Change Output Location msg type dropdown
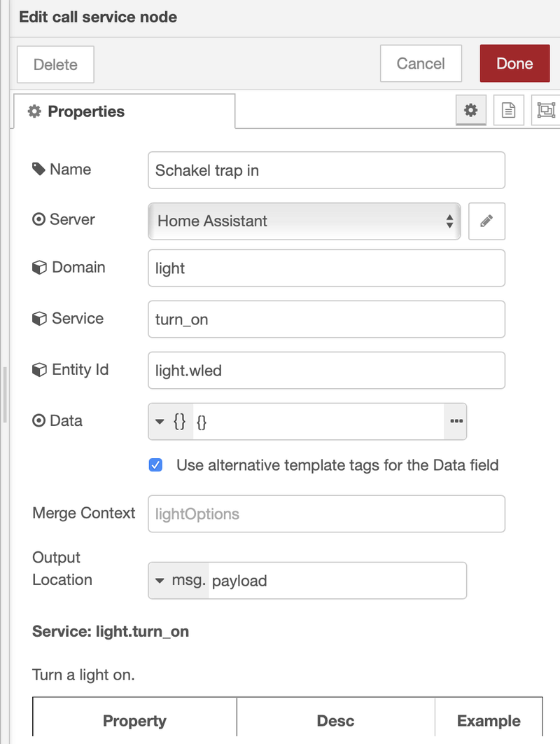This screenshot has width=560, height=744. pyautogui.click(x=179, y=581)
